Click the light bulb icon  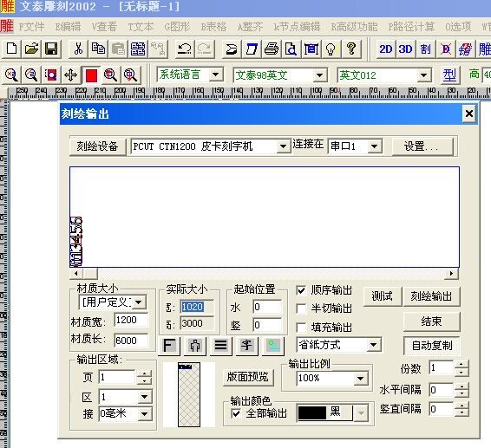click(x=331, y=49)
